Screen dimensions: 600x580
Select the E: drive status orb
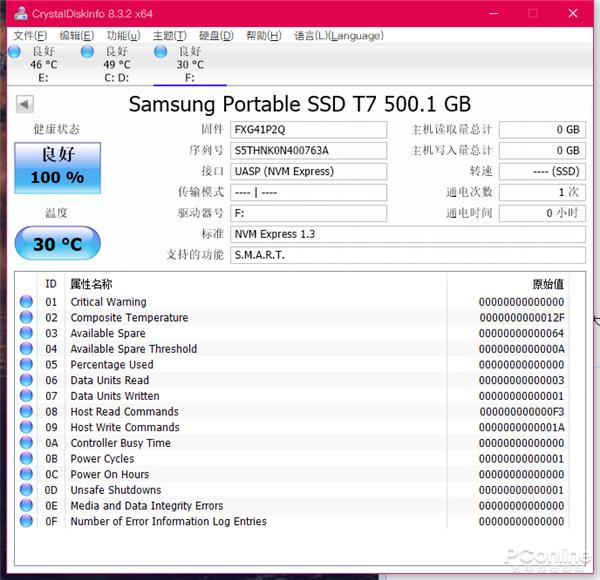pos(14,52)
